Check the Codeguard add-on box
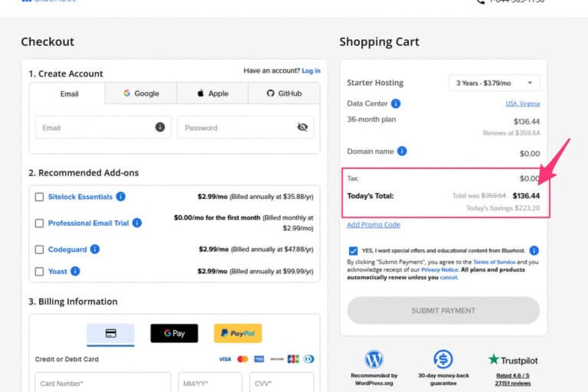The height and width of the screenshot is (392, 588). click(x=39, y=250)
